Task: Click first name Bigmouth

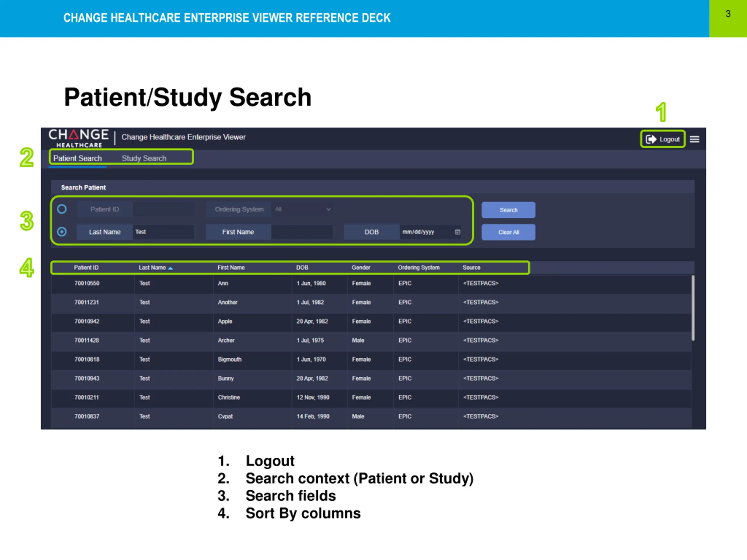Action: pos(230,360)
